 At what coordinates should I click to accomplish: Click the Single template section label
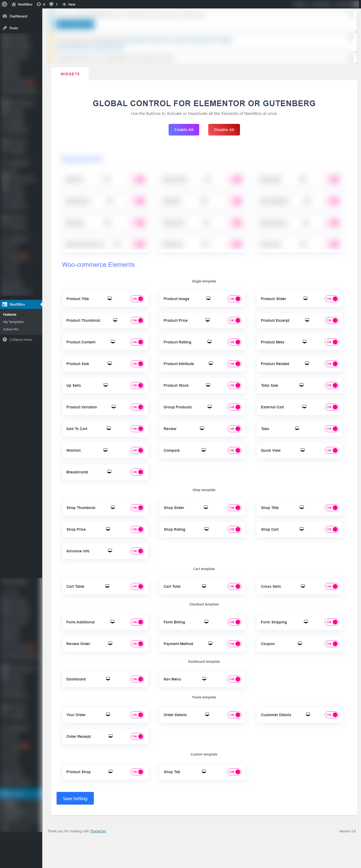[204, 281]
